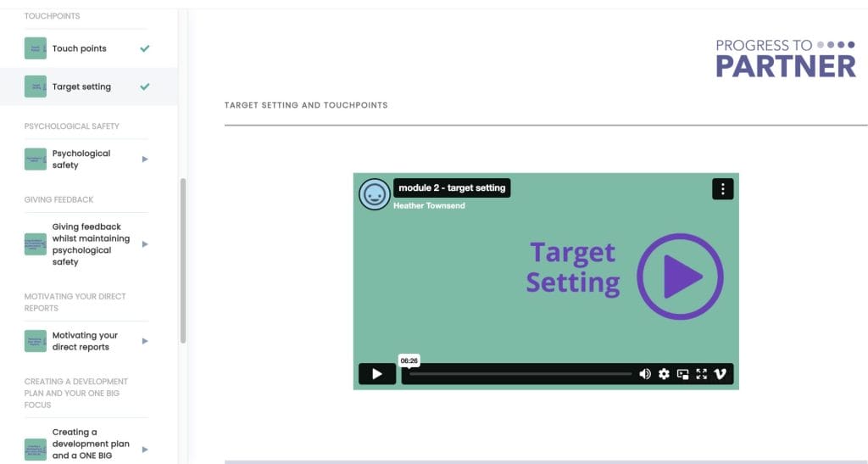Click the GIVING FEEDBACK section heading
This screenshot has height=464, width=868.
tap(58, 199)
